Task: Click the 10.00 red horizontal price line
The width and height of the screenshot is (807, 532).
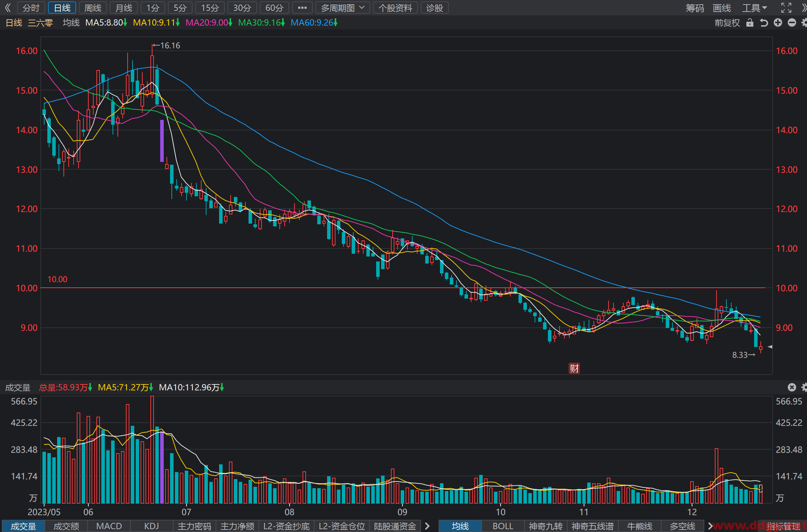Action: [403, 288]
